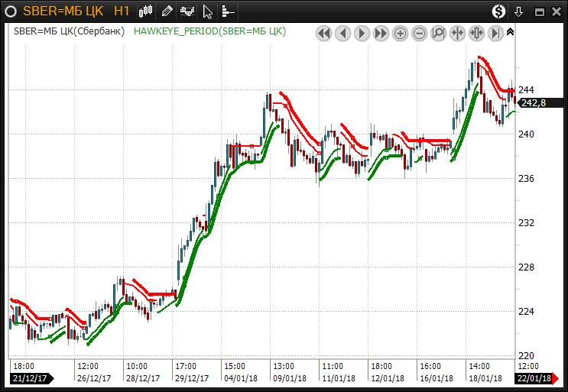The height and width of the screenshot is (392, 568).
Task: Click the horizontal volumes icon
Action: pos(227,11)
